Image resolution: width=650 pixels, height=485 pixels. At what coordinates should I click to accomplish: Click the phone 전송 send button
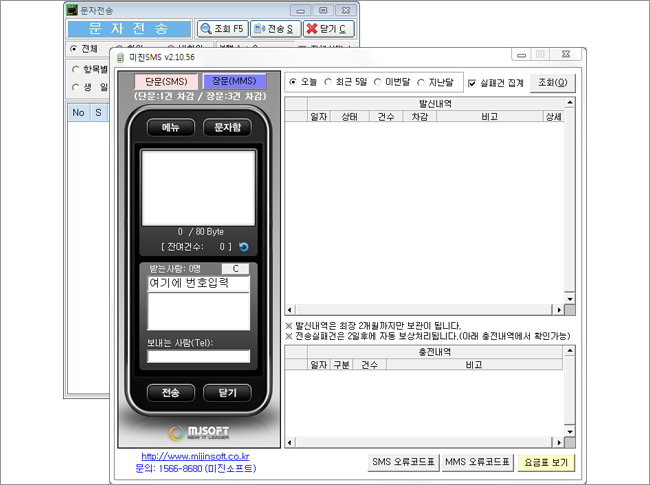171,393
